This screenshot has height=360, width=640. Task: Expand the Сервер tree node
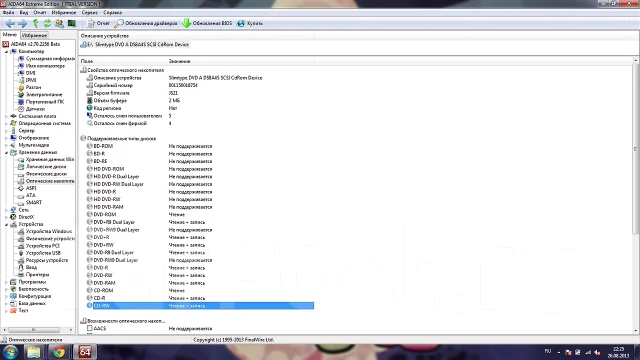coord(6,131)
